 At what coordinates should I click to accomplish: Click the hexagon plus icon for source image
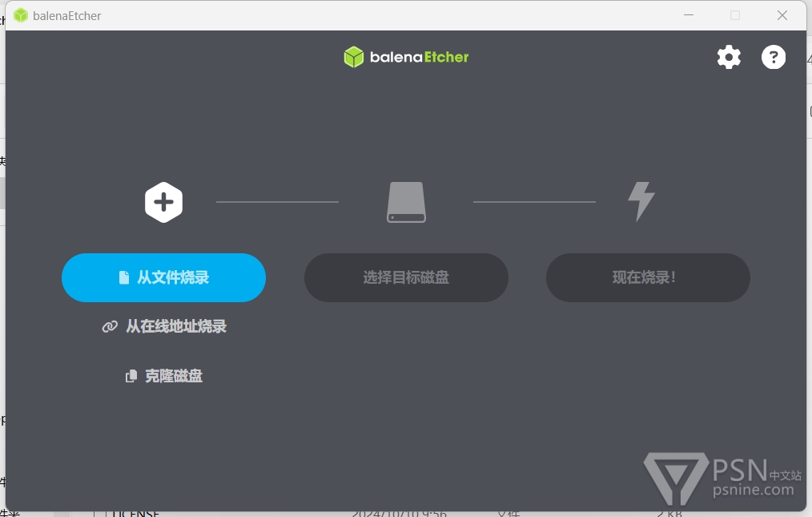163,202
